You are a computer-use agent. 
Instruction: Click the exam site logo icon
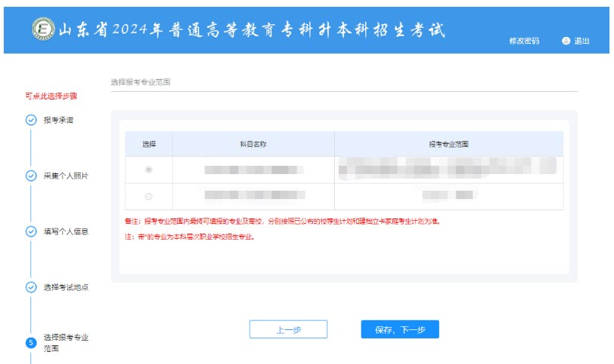42,29
